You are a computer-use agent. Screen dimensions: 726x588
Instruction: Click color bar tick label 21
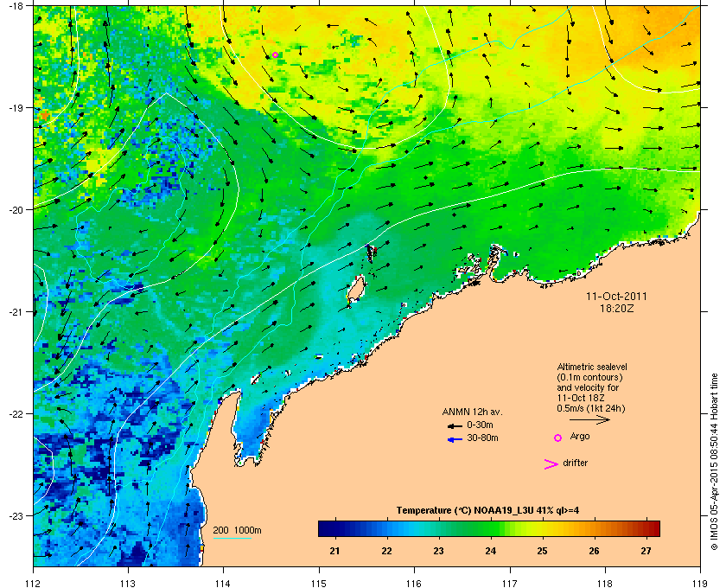coord(334,551)
